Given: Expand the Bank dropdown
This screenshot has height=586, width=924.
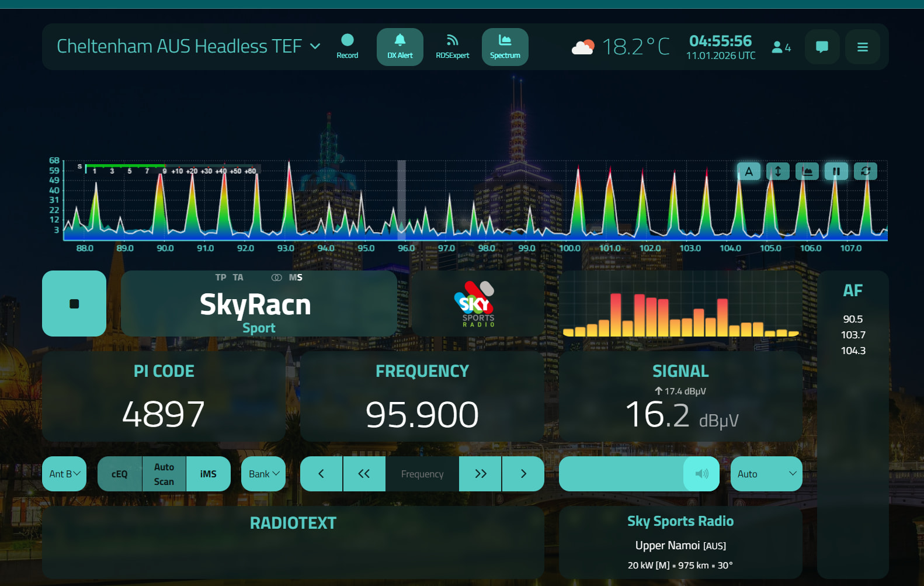Looking at the screenshot, I should (263, 474).
